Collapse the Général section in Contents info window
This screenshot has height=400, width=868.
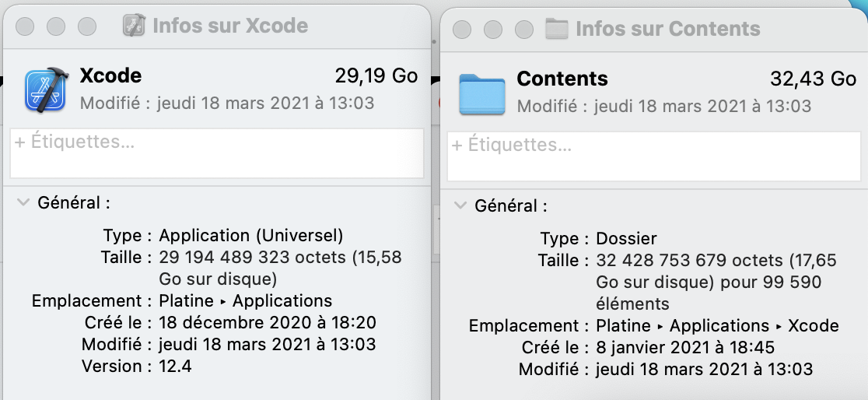pos(460,206)
